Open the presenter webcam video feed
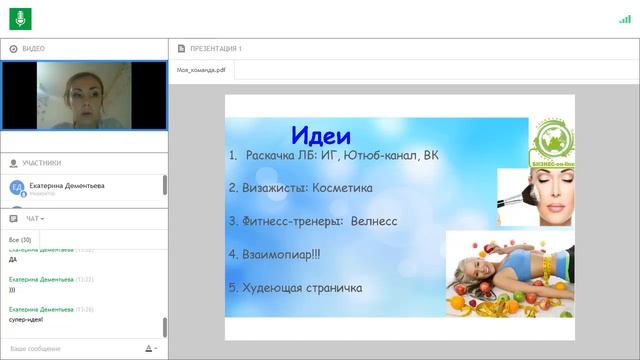The width and height of the screenshot is (640, 360). pos(84,96)
